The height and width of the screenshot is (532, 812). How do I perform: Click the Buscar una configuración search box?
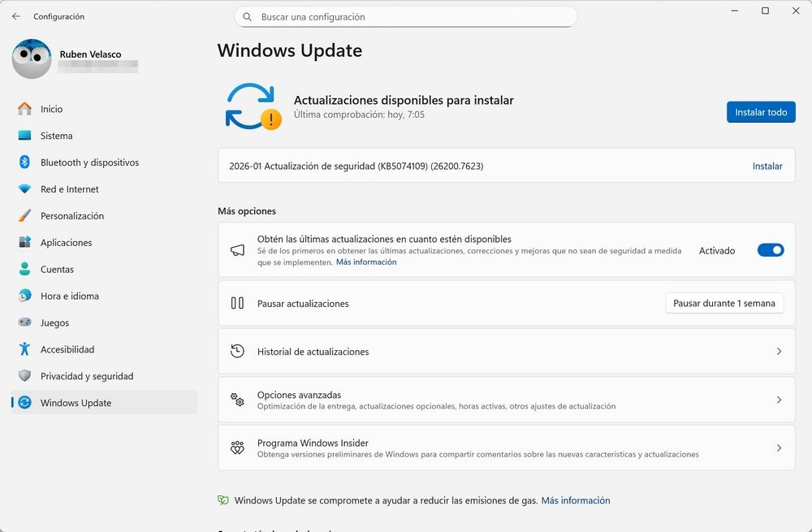tap(406, 16)
